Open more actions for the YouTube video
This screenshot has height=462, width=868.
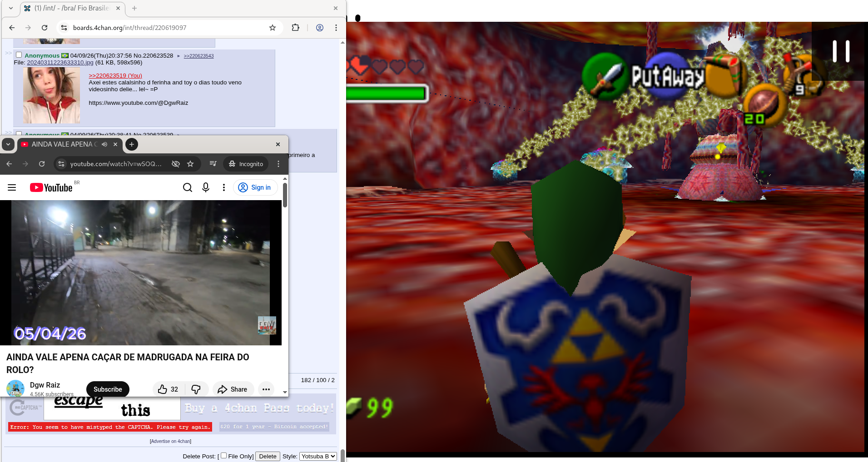coord(266,389)
